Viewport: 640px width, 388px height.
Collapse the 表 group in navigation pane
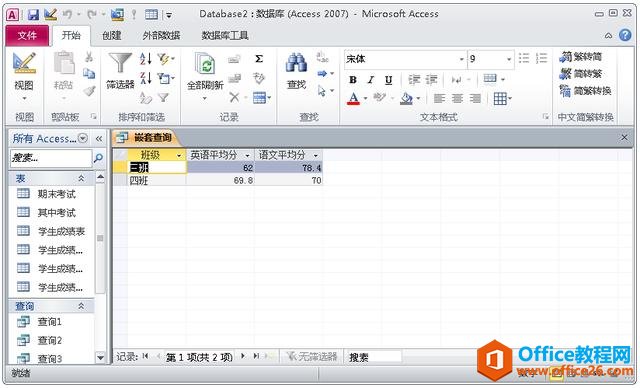click(x=81, y=178)
